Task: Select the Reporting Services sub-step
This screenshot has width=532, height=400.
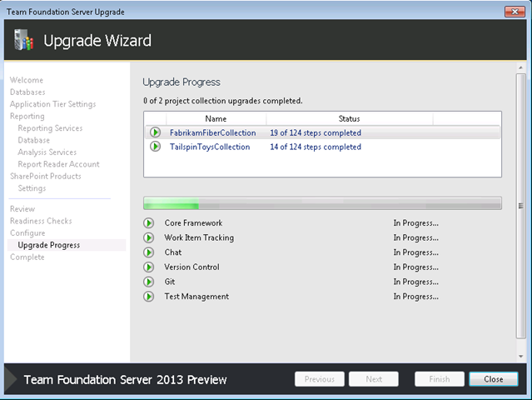Action: click(x=50, y=128)
